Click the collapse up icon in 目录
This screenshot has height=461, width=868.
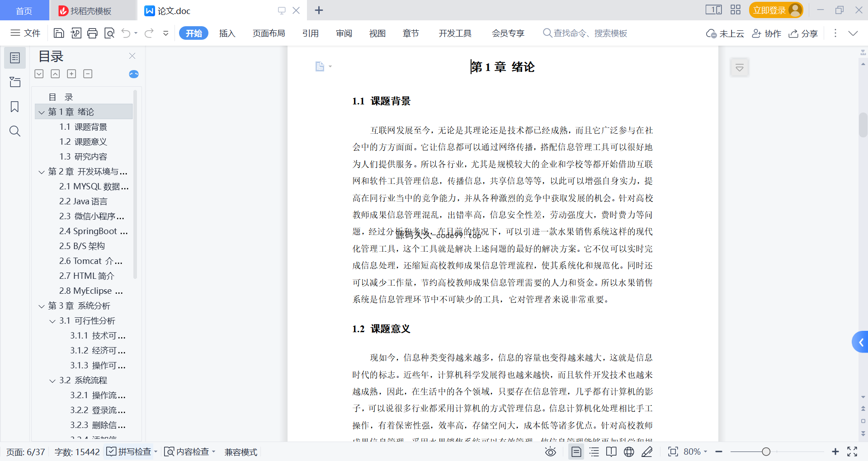pos(55,74)
